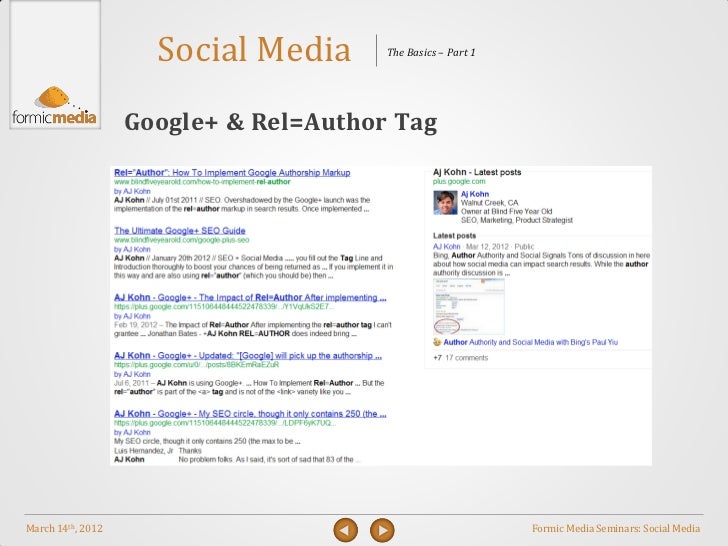Click 'by AJ Kohn' under the Updated authorship result
Viewport: 728px width, 546px height.
132,374
